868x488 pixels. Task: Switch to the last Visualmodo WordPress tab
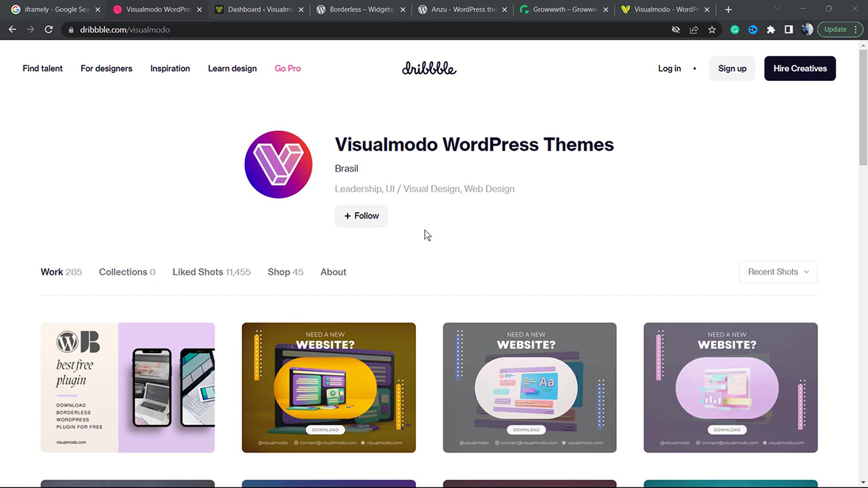tap(665, 9)
